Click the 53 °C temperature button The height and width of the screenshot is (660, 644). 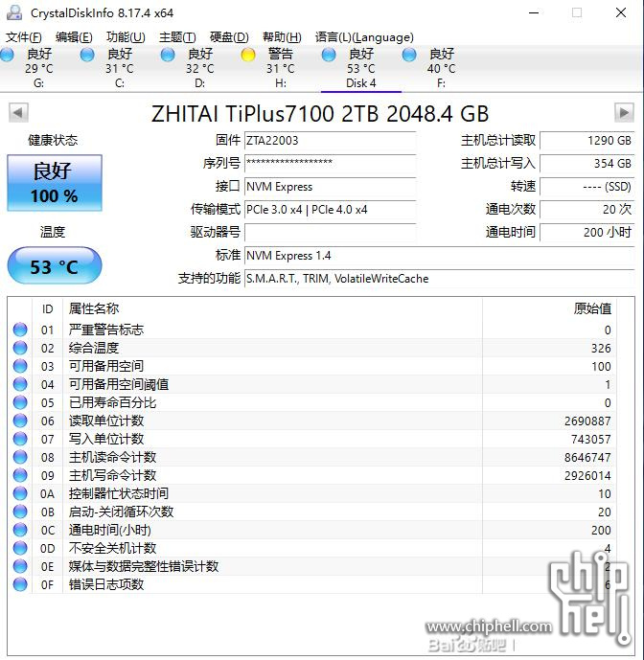(x=55, y=266)
